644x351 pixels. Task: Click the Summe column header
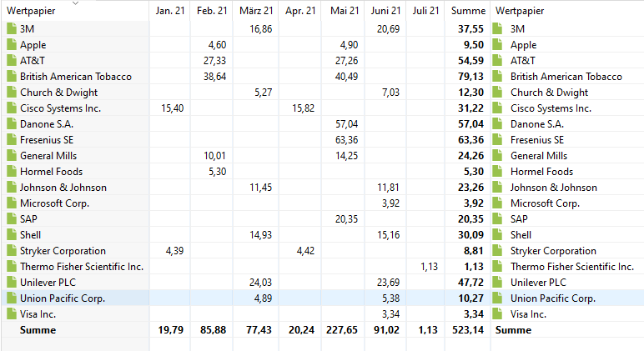click(x=468, y=11)
